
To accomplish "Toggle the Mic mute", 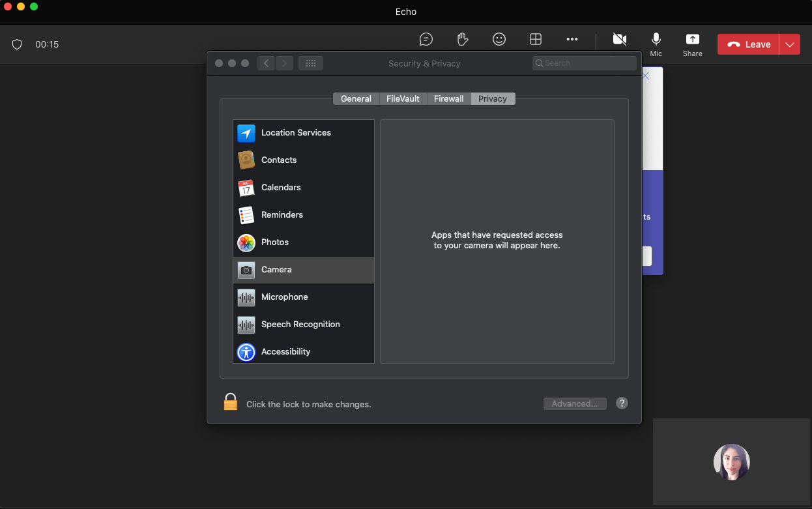I will pos(656,44).
